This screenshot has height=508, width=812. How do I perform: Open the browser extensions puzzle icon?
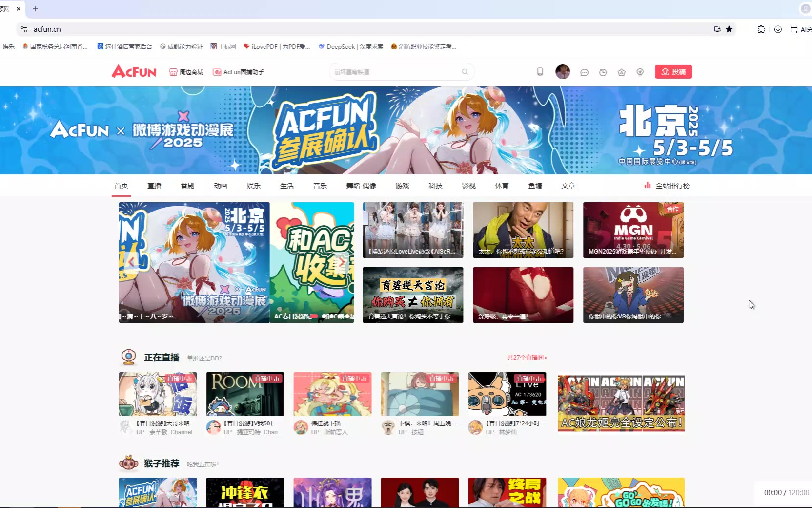pos(761,29)
